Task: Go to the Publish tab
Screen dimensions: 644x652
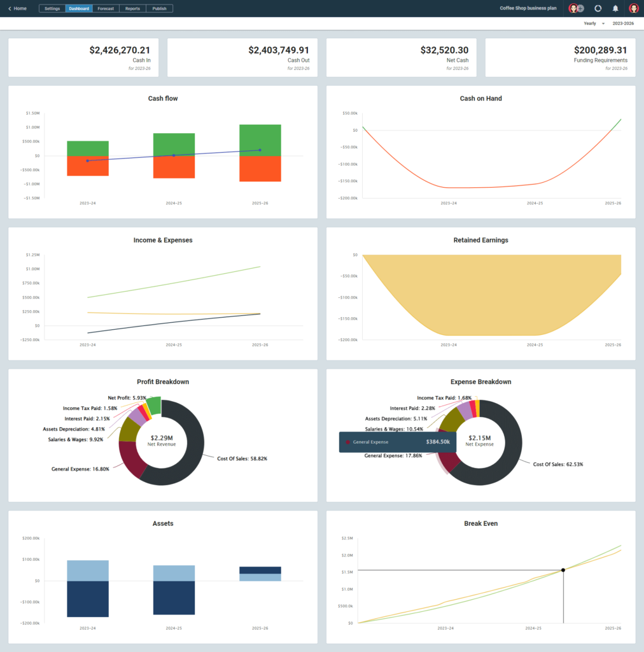Action: pyautogui.click(x=159, y=8)
